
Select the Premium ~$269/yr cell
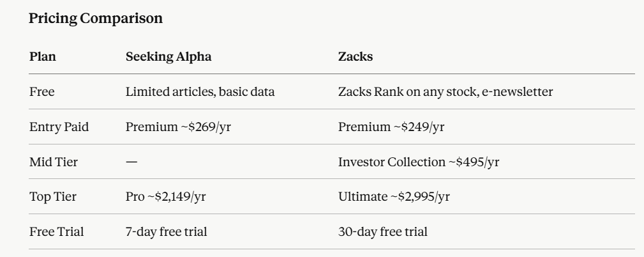click(x=178, y=127)
